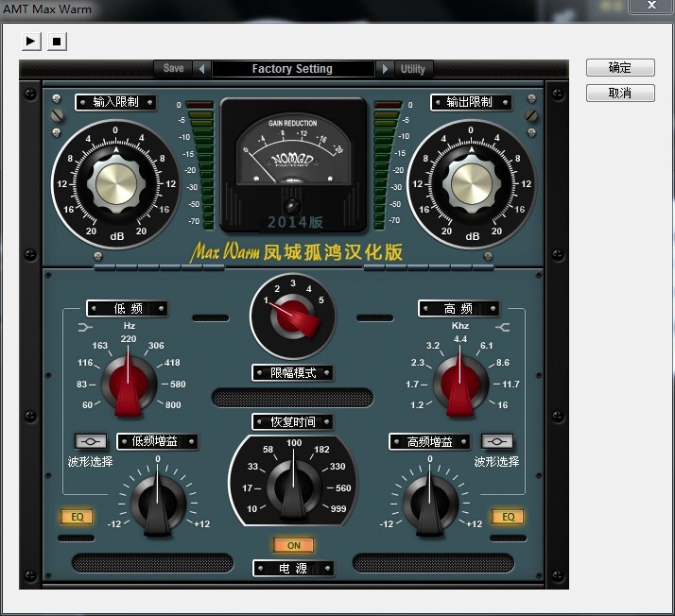Click the 16 value on Khz dial

pyautogui.click(x=502, y=404)
